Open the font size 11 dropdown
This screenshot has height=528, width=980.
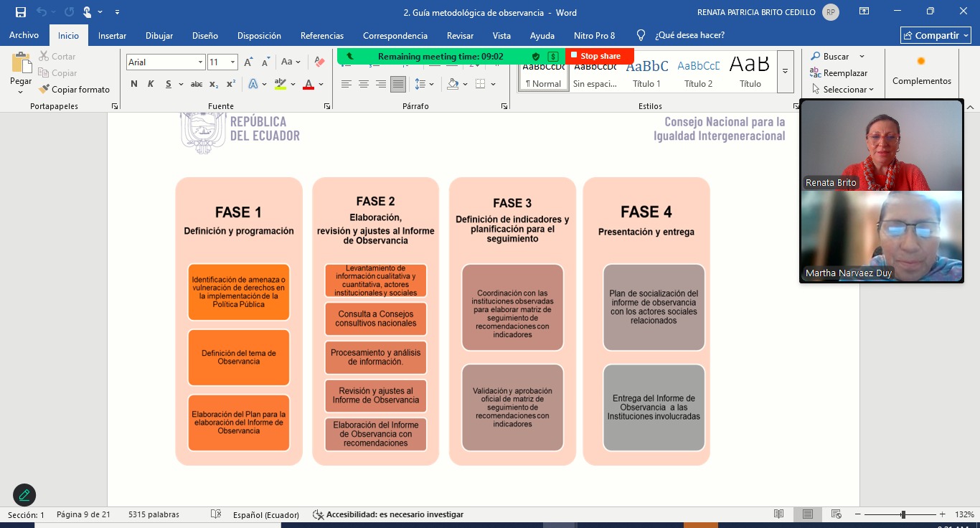pyautogui.click(x=232, y=62)
